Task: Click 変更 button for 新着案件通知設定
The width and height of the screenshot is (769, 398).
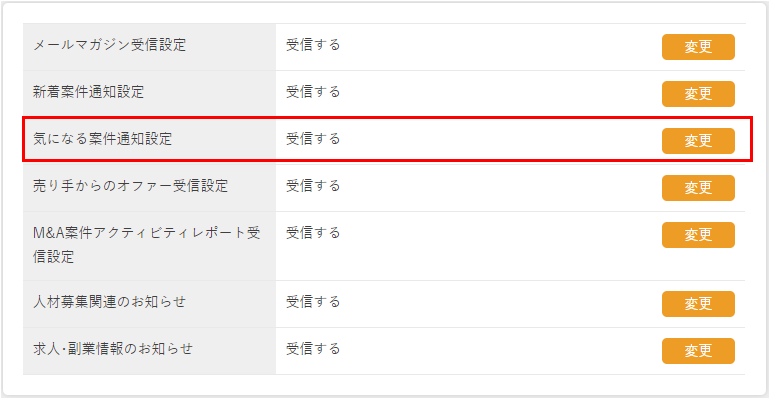Action: 698,94
